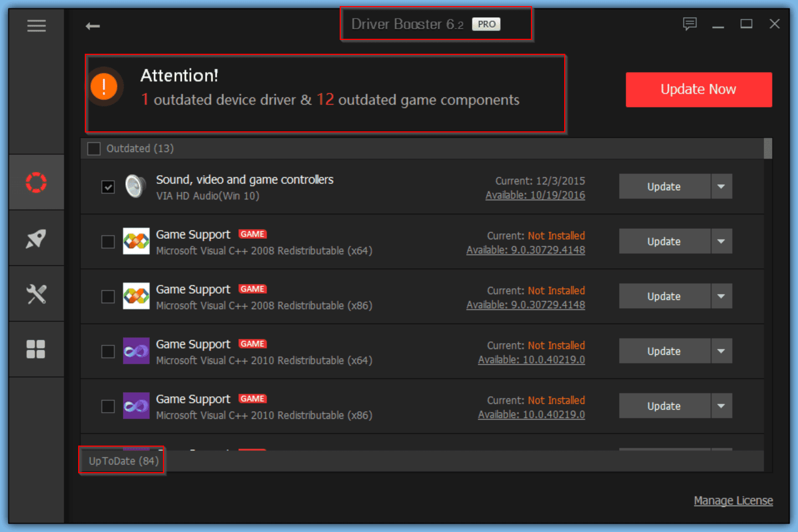Image resolution: width=798 pixels, height=532 pixels.
Task: Open the driver scan sidebar icon
Action: pos(37,182)
